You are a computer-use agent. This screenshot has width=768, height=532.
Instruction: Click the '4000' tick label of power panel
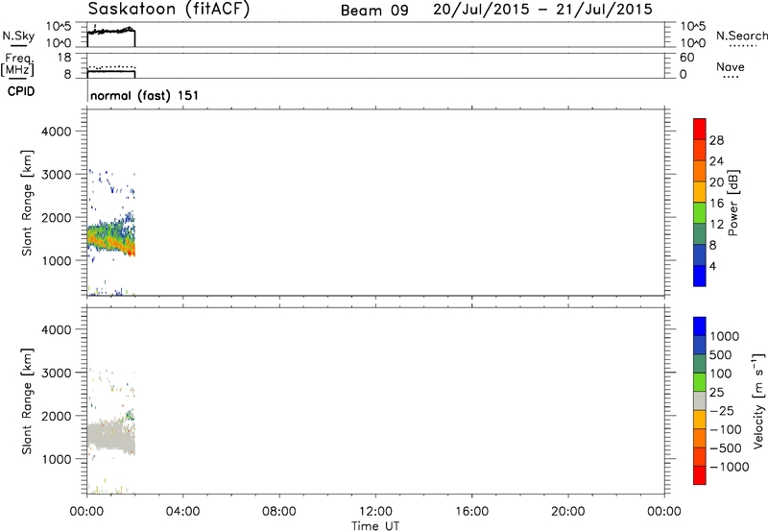click(57, 132)
